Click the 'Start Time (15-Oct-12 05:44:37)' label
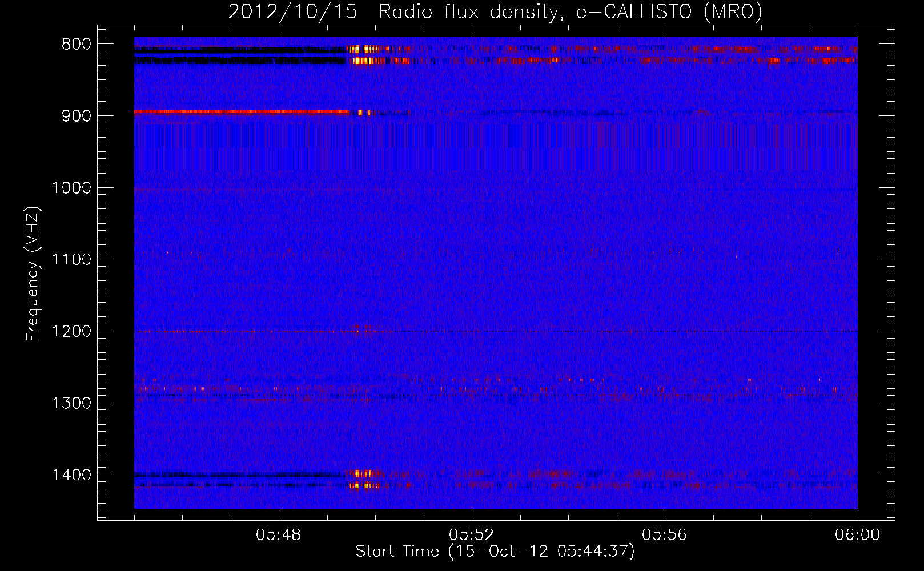 tap(495, 552)
